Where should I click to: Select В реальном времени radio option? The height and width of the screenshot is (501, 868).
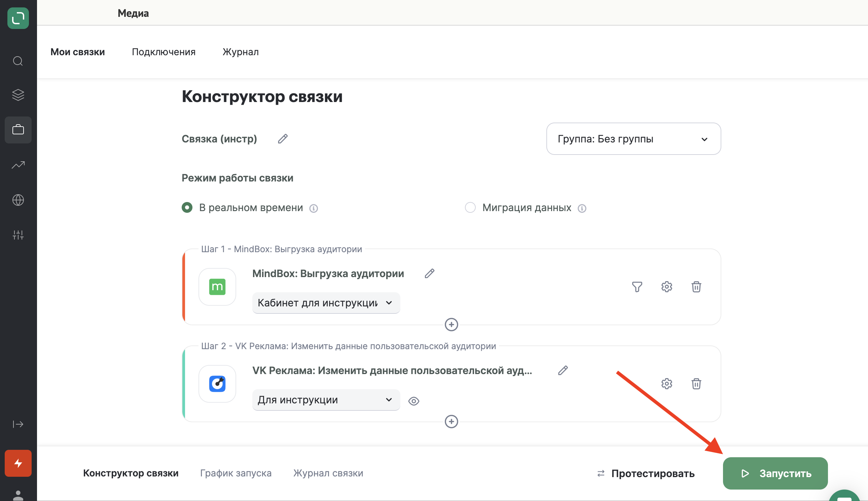point(187,207)
